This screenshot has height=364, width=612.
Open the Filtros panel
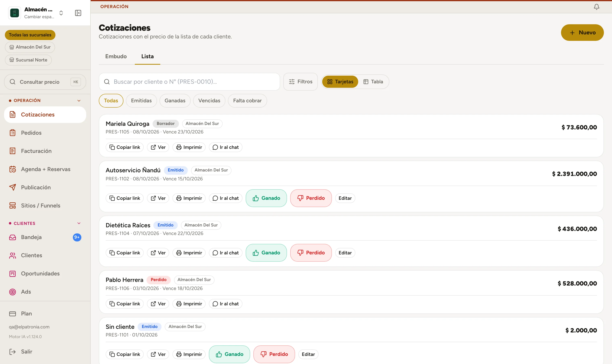click(301, 82)
